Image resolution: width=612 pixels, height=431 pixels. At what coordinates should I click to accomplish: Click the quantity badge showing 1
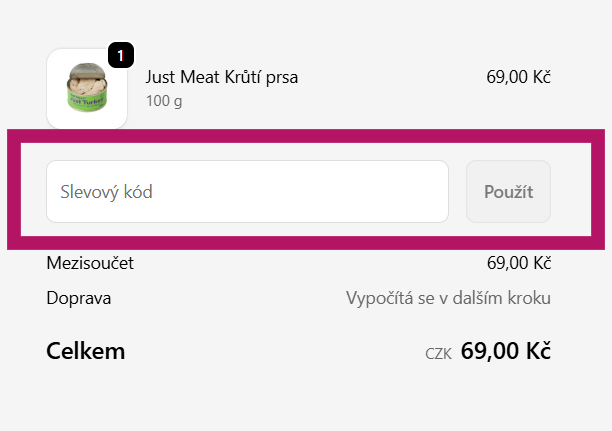pos(120,56)
